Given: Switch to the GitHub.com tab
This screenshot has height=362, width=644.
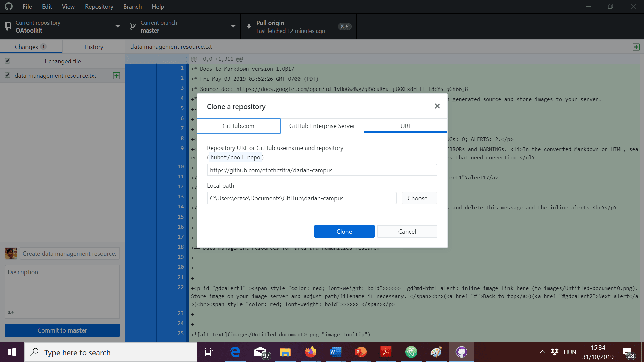Looking at the screenshot, I should (x=238, y=126).
